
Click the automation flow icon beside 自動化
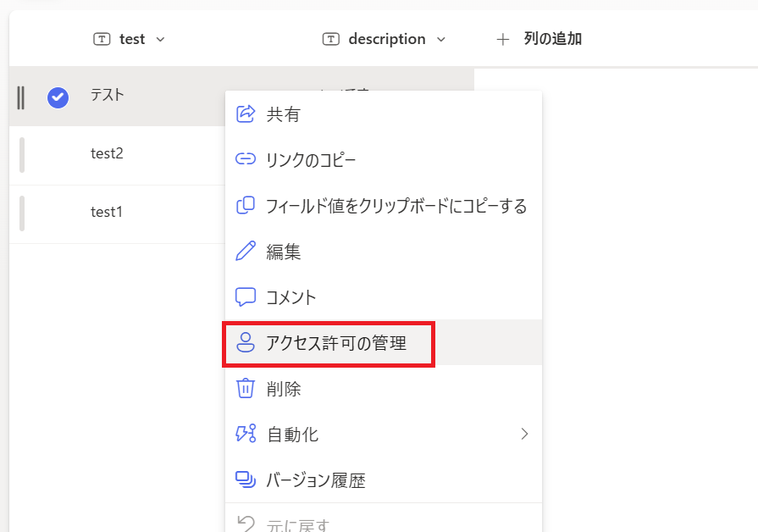tap(245, 435)
